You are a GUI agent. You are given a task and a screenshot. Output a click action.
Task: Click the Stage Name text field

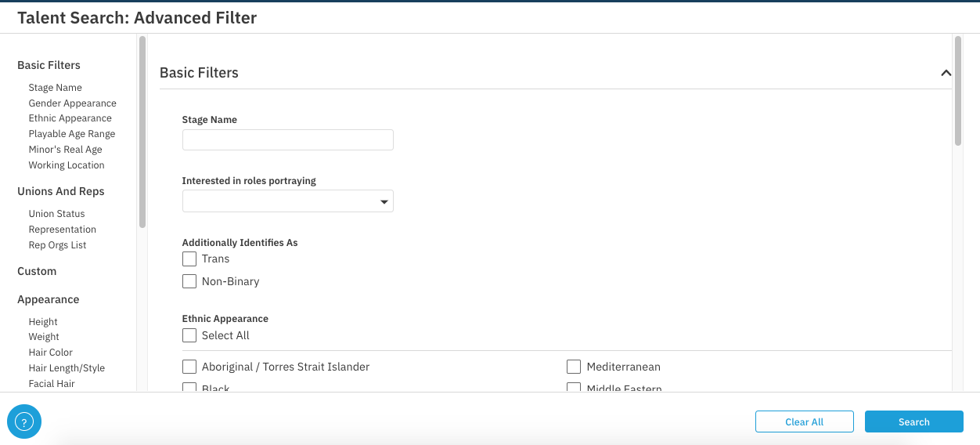tap(288, 140)
